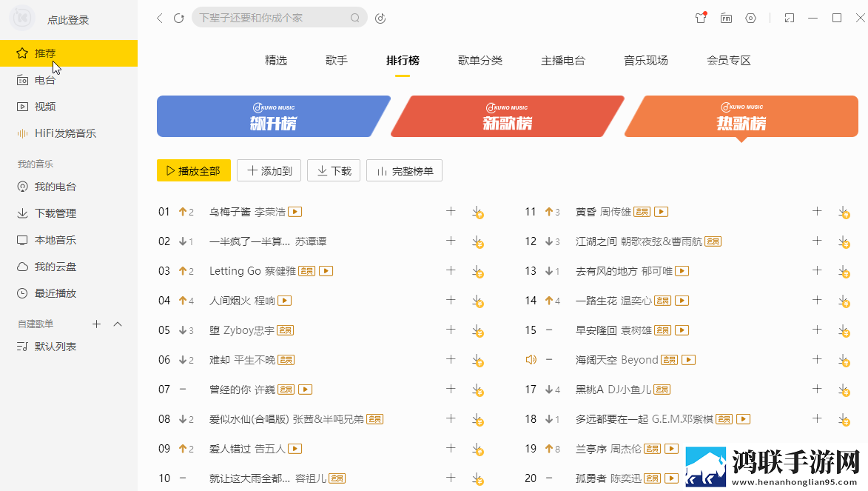Play the MV of 乌梅子酱
The image size is (868, 491).
(295, 212)
